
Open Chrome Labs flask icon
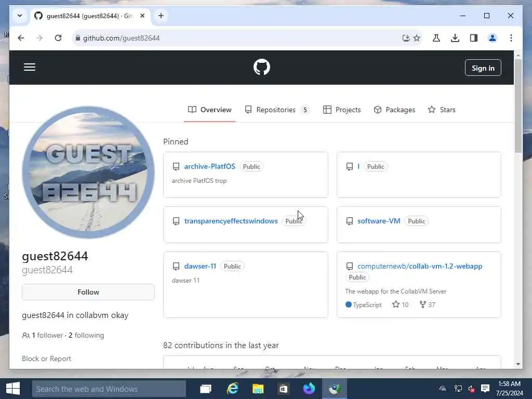[436, 38]
